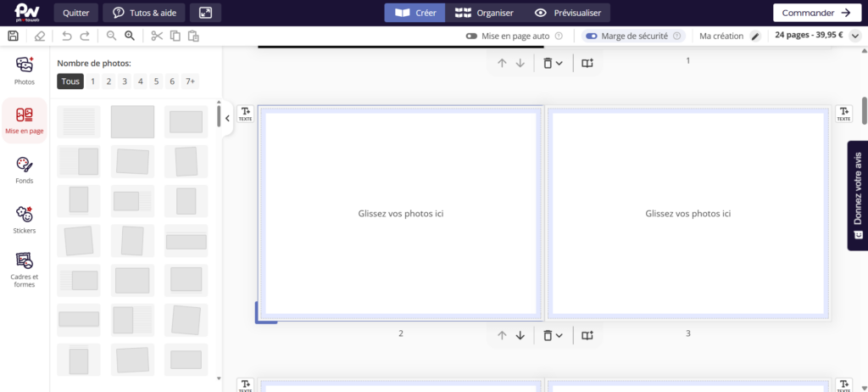Expand the 24 pages price dropdown
This screenshot has height=392, width=868.
tap(855, 36)
